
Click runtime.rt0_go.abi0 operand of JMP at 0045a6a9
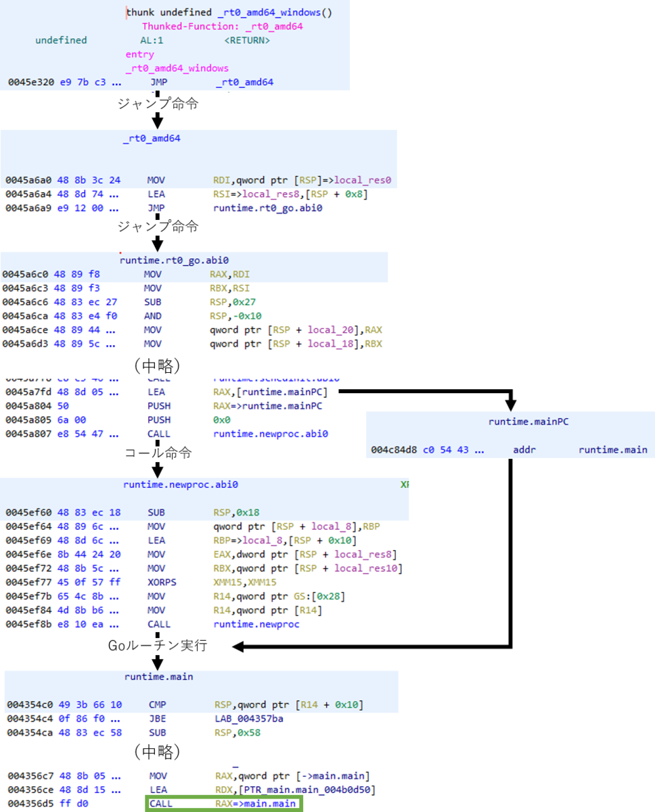click(x=267, y=208)
